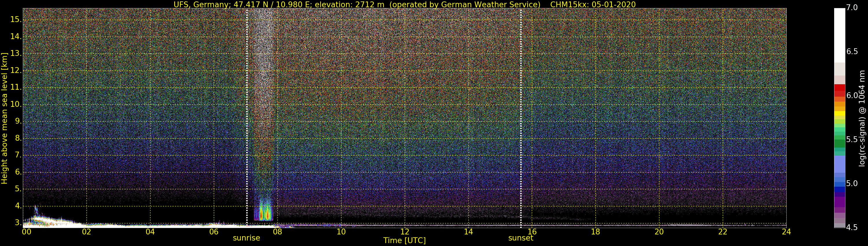The width and height of the screenshot is (868, 246).
Task: Click the red segment of the colorbar
Action: tap(839, 90)
